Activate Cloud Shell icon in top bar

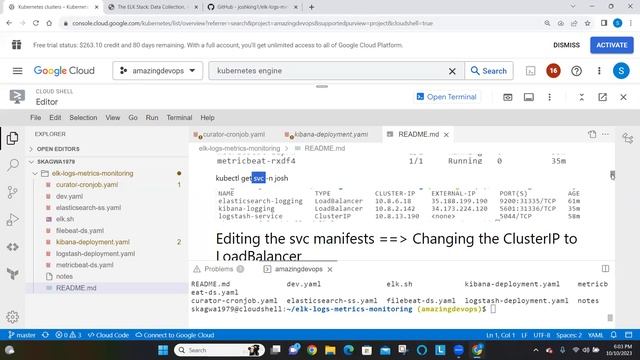[530, 71]
